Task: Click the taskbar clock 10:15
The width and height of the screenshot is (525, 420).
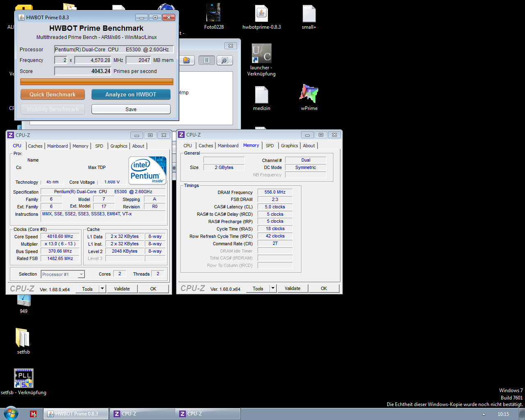Action: [503, 414]
